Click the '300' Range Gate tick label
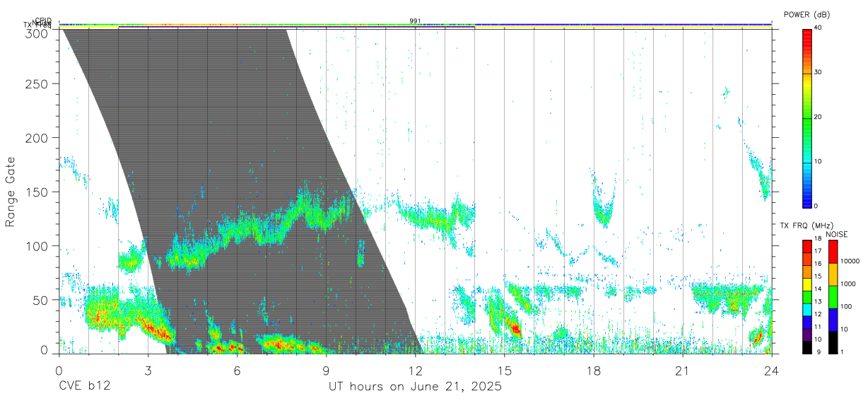 click(x=37, y=33)
